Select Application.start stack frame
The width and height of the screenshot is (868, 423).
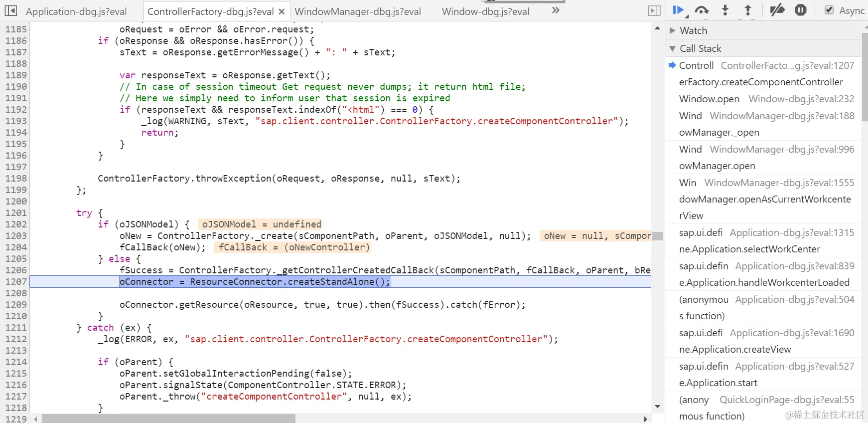[x=763, y=374]
